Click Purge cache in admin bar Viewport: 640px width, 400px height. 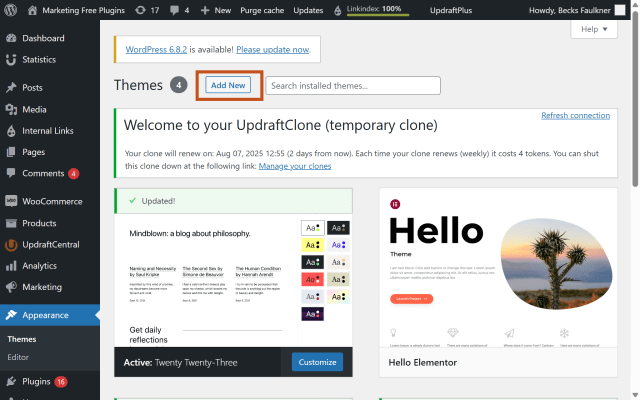click(x=262, y=10)
